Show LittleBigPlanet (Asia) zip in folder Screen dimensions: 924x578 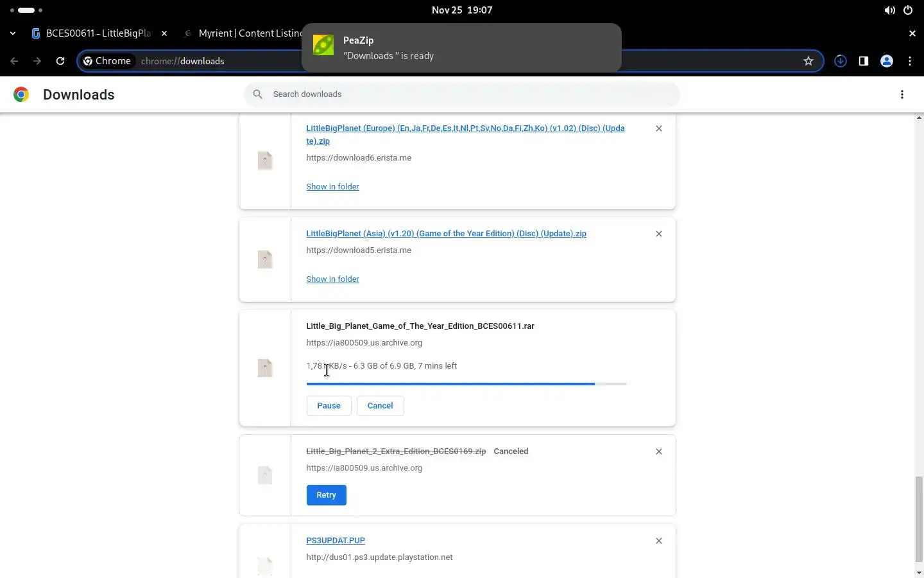tap(332, 279)
